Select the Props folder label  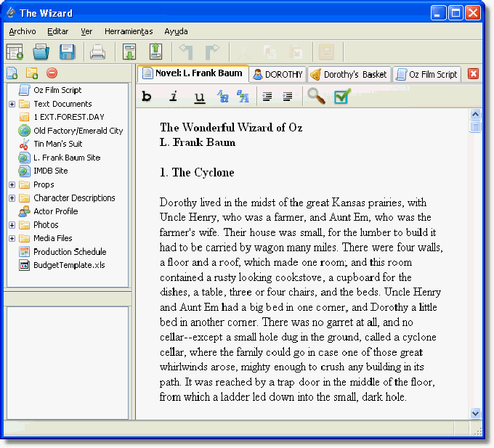pyautogui.click(x=44, y=184)
